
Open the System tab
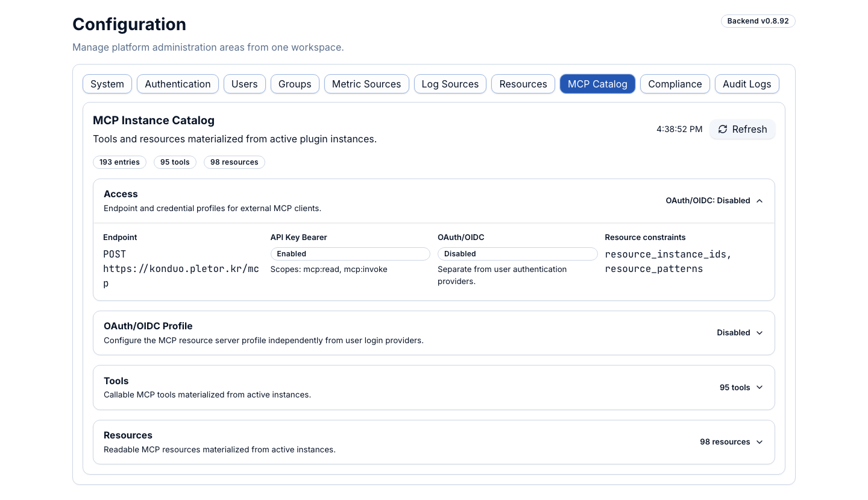click(107, 84)
